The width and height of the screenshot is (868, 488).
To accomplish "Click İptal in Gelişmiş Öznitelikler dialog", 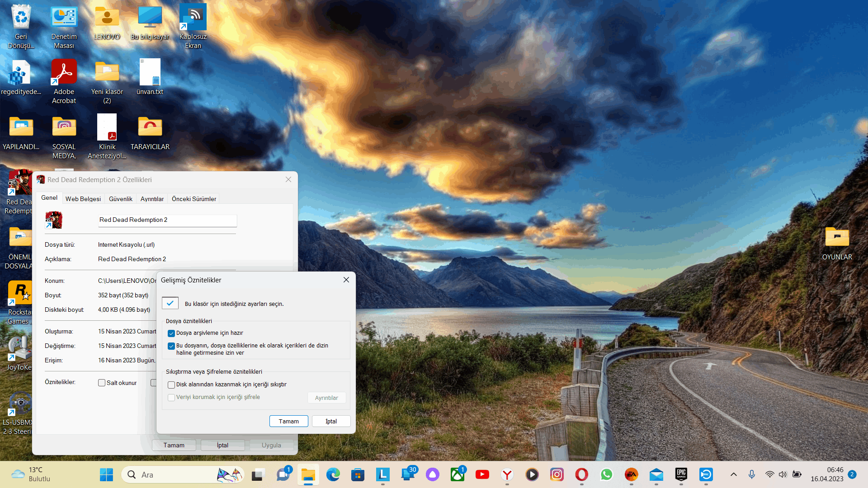I will pyautogui.click(x=331, y=421).
